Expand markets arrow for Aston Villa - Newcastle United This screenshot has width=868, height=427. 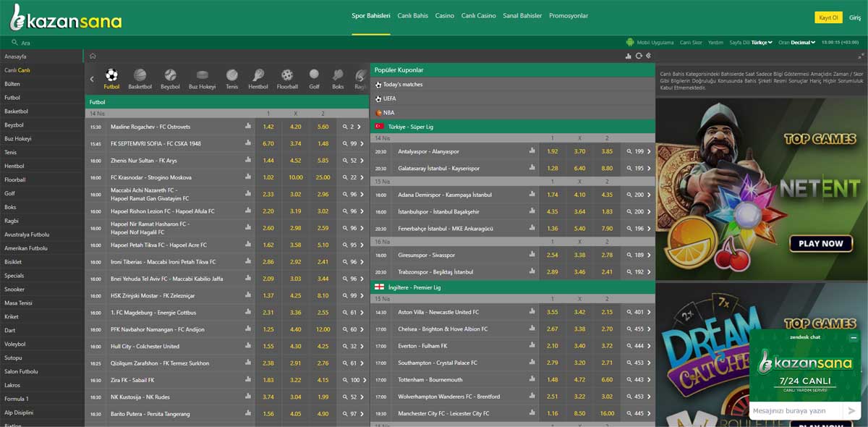click(649, 312)
